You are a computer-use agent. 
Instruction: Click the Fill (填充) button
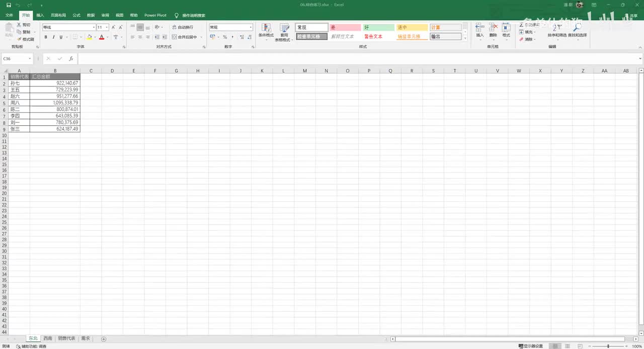tap(527, 32)
